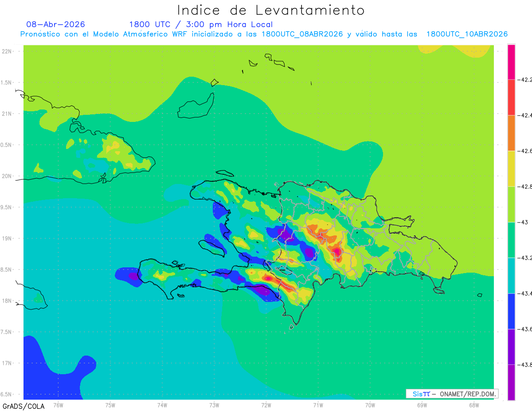532x411 pixels.
Task: Click the magenta swatch atop the color bar
Action: pos(511,62)
